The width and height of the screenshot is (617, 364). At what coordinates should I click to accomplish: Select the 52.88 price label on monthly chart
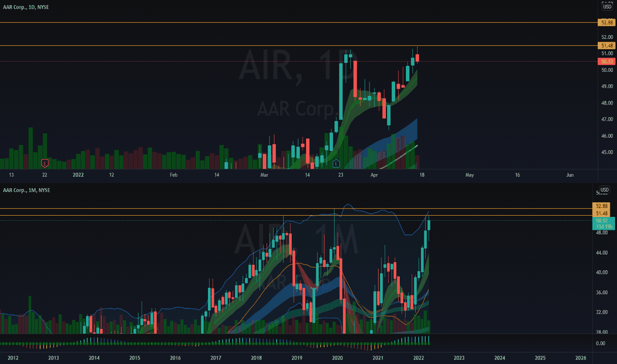click(601, 206)
